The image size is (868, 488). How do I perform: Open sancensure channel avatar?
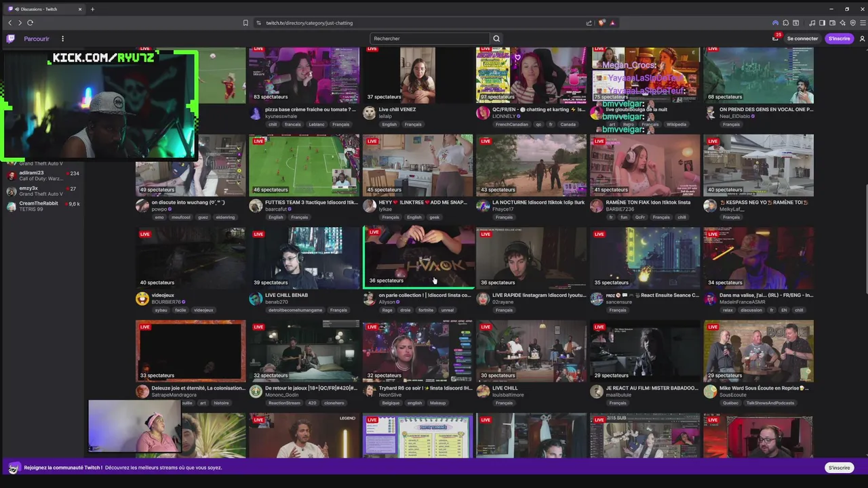click(596, 298)
